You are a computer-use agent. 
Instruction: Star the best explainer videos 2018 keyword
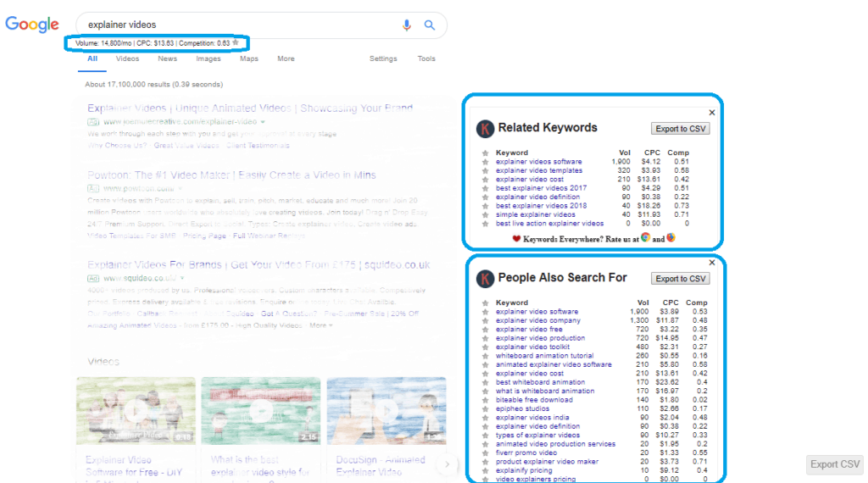(x=486, y=207)
